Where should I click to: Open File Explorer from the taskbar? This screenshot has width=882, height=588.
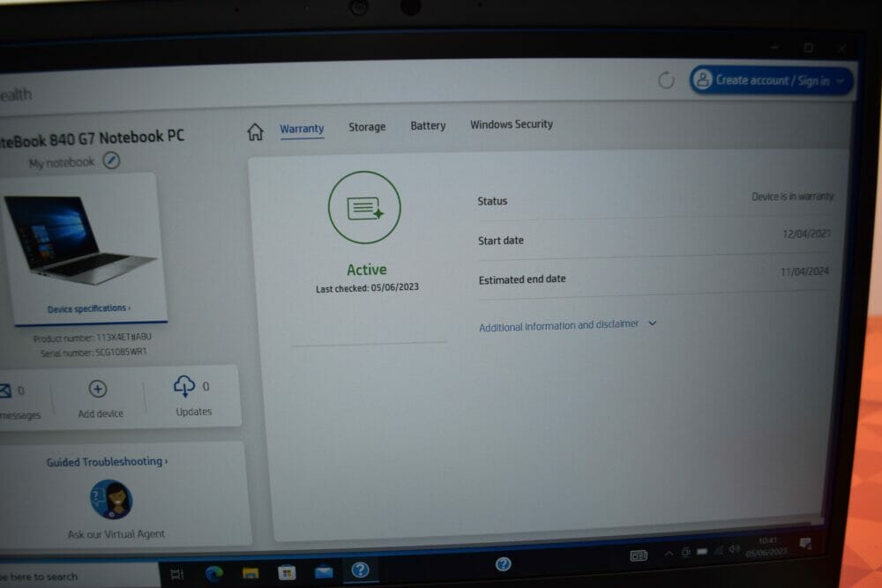click(250, 573)
